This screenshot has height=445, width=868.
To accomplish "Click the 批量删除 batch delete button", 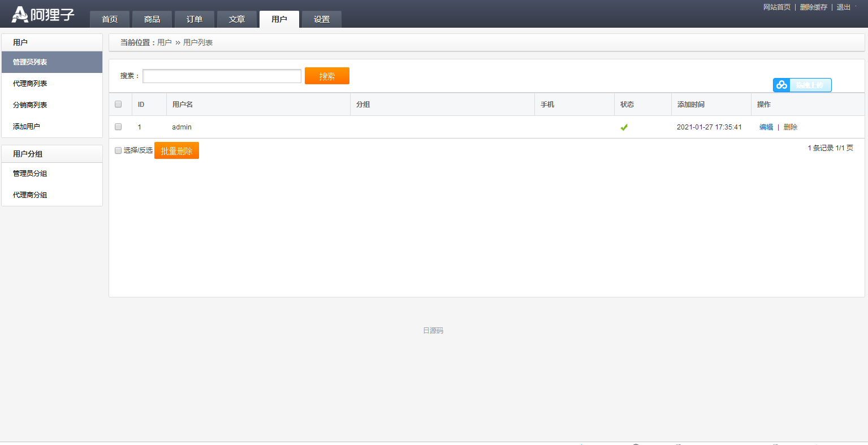I will [176, 150].
